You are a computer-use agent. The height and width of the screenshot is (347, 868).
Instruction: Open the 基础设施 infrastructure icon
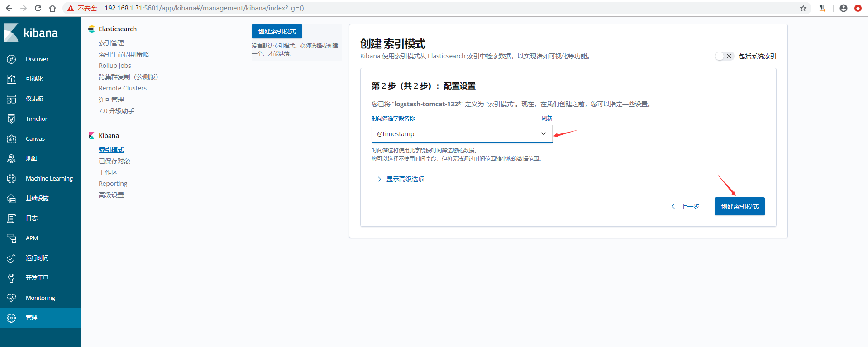[11, 199]
